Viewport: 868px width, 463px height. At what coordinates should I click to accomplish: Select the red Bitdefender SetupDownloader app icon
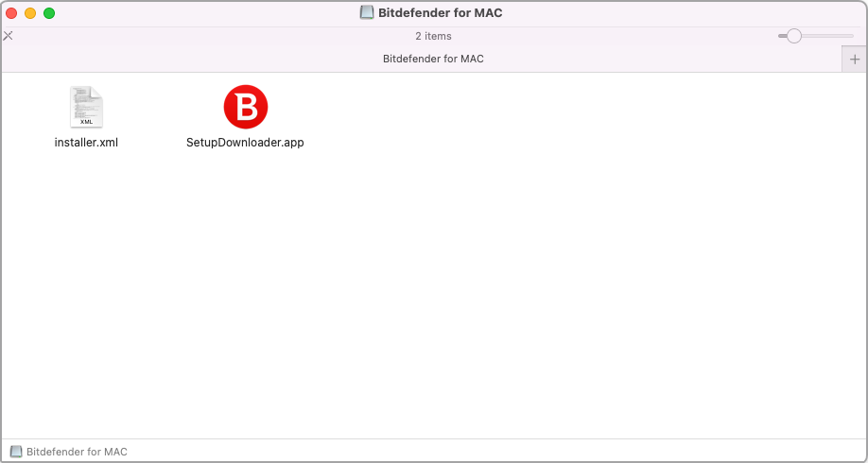pyautogui.click(x=245, y=107)
